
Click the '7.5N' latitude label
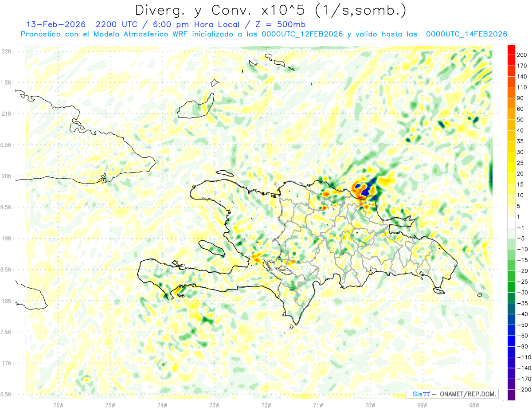6,332
